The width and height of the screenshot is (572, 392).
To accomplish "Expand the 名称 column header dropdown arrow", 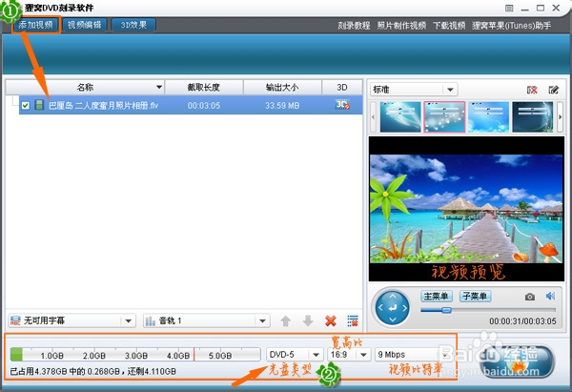I will click(159, 87).
